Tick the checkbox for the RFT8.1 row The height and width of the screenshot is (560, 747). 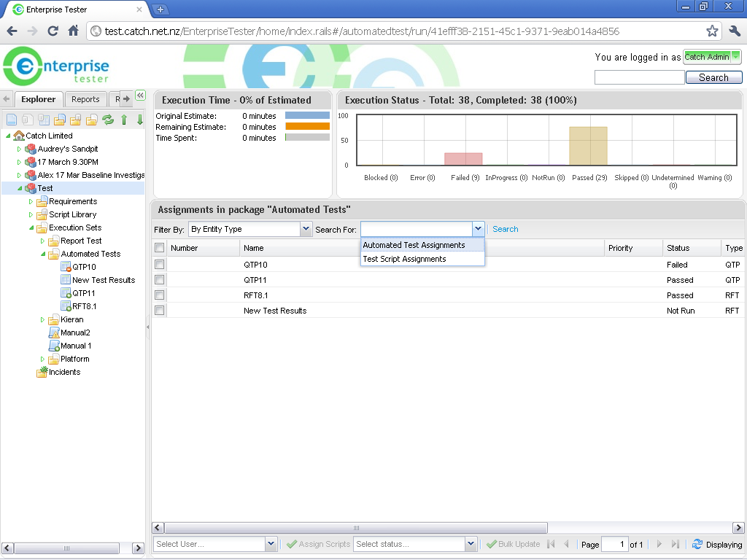[x=159, y=295]
